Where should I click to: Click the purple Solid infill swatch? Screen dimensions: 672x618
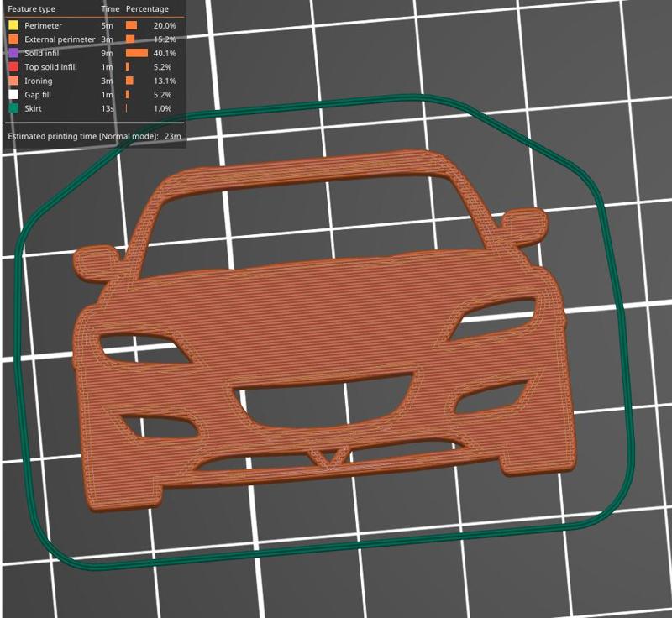pos(13,53)
